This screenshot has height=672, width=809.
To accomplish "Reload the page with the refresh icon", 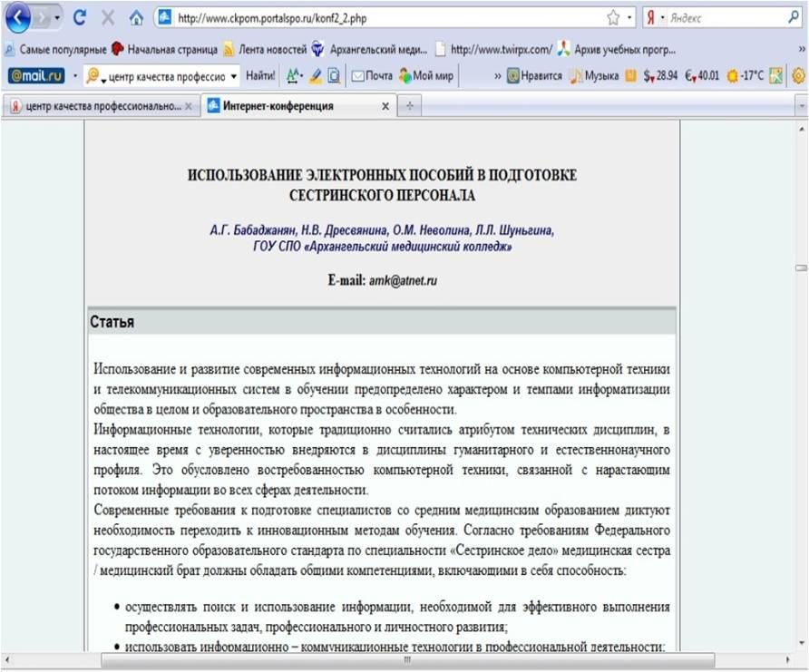I will click(x=79, y=18).
